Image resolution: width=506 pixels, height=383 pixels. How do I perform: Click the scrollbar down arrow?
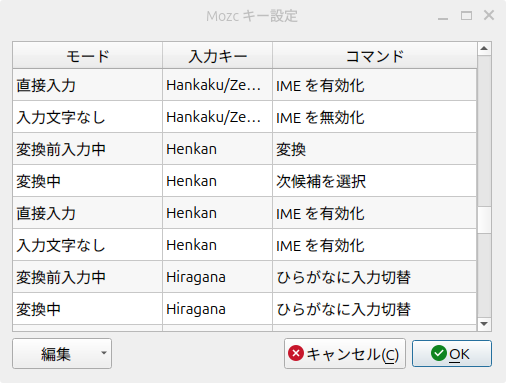coord(484,324)
